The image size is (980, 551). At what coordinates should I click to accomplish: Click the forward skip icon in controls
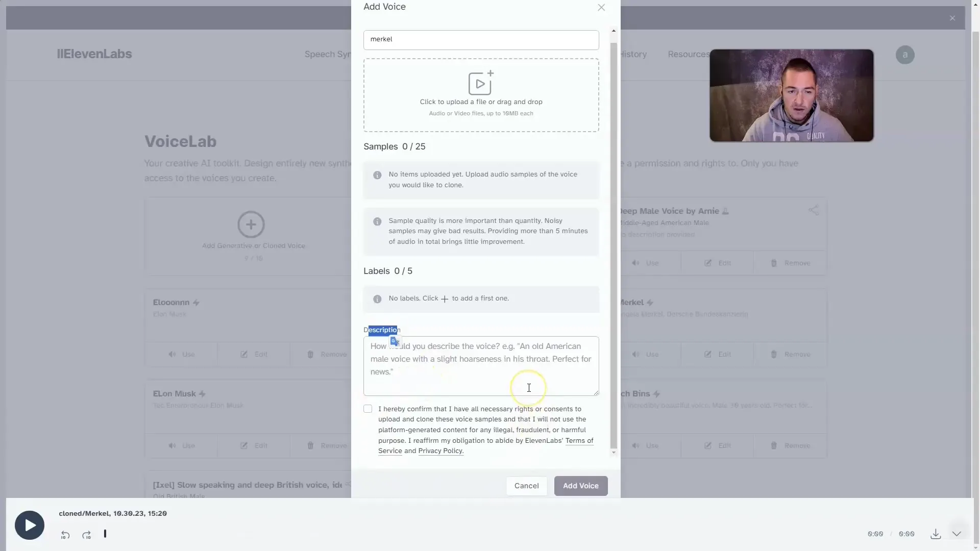click(x=86, y=534)
